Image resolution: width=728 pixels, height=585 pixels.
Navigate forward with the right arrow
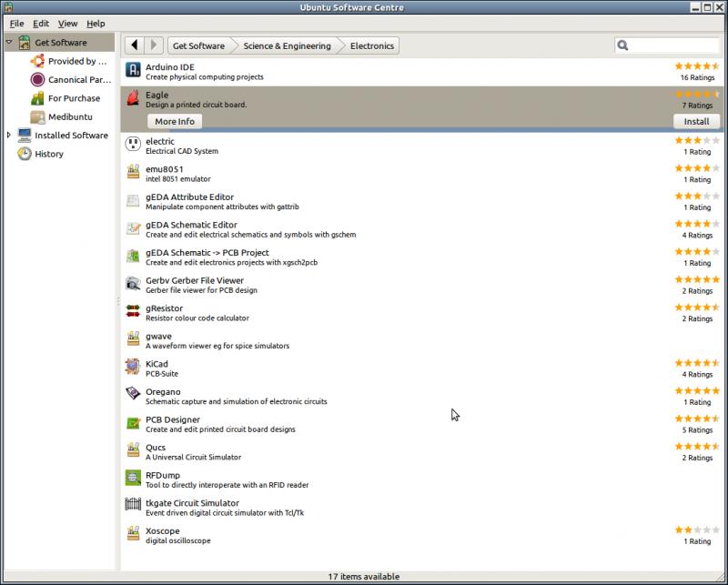(x=154, y=45)
